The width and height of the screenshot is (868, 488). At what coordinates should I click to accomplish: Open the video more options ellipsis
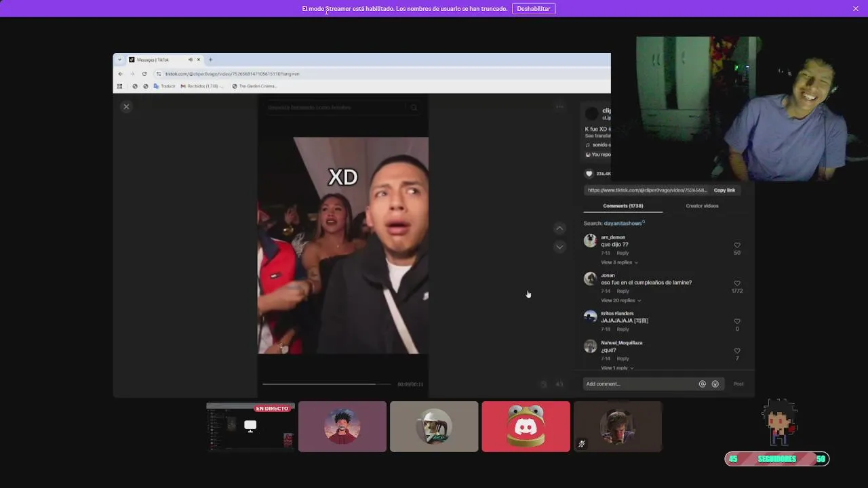(559, 106)
